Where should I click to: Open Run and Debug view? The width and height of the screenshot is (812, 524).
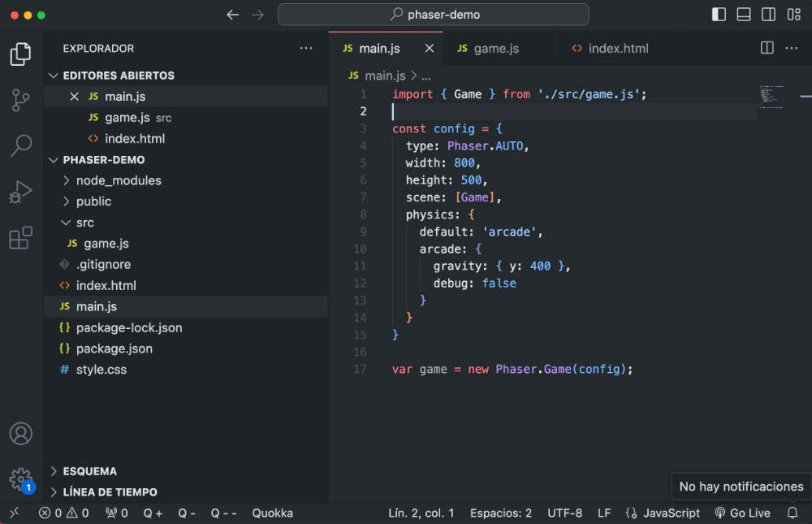click(21, 193)
